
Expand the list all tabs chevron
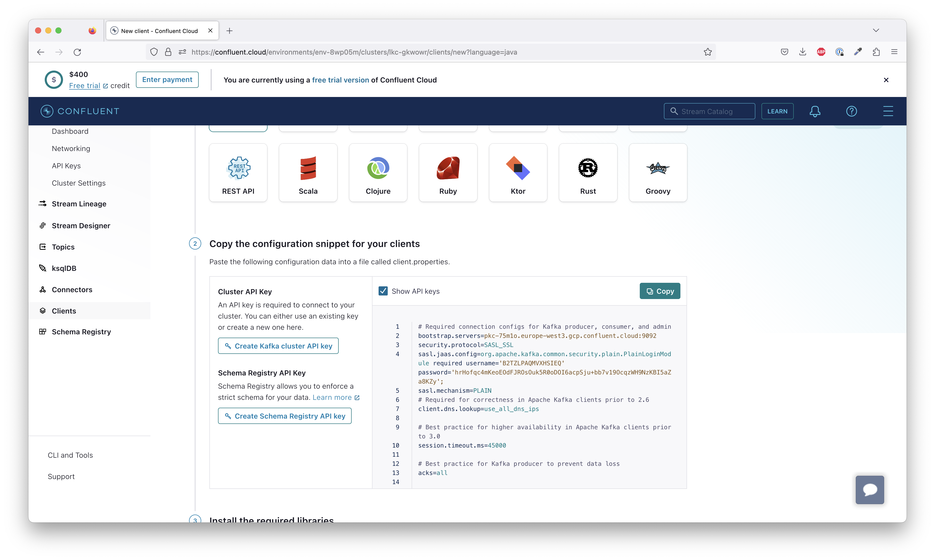(876, 30)
